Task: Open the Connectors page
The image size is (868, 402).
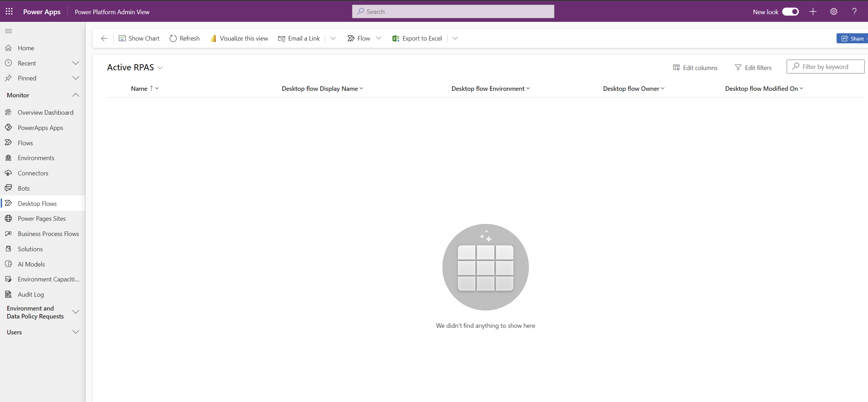Action: [33, 173]
